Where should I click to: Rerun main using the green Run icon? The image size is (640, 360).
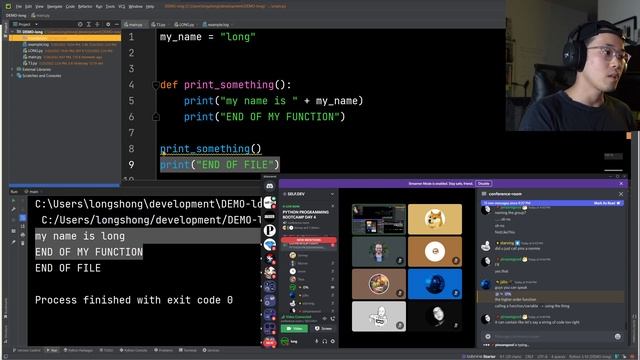[13, 200]
